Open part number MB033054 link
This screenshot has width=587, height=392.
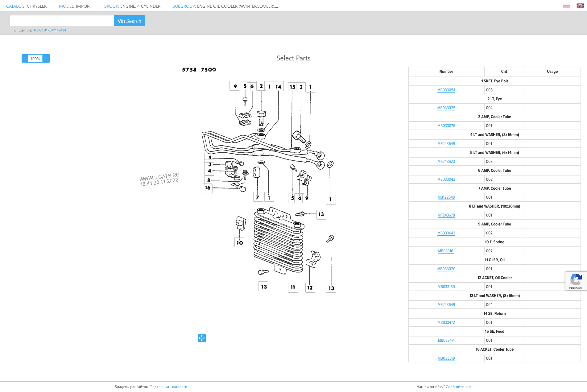coord(446,90)
